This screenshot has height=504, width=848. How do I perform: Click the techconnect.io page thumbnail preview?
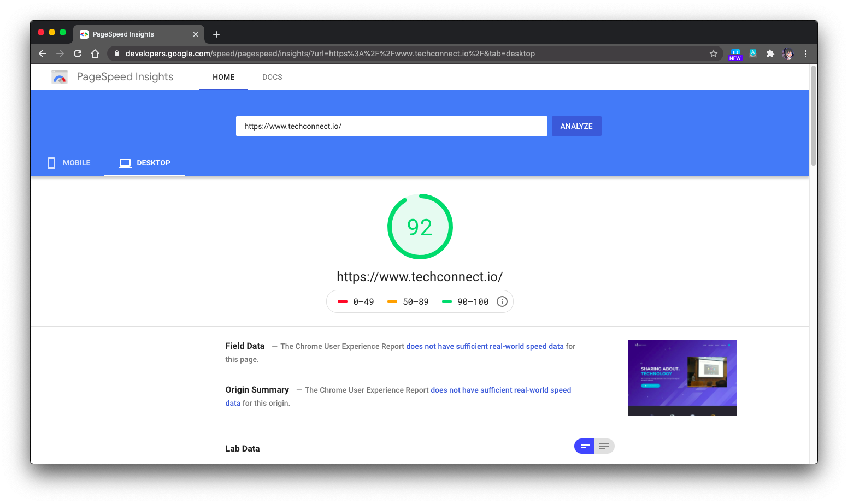click(x=682, y=377)
